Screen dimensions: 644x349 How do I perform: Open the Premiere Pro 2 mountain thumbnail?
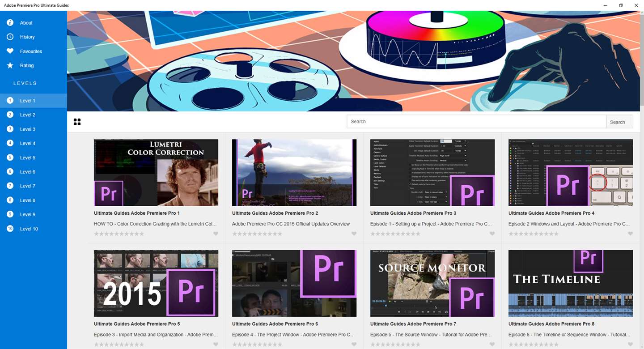(294, 172)
